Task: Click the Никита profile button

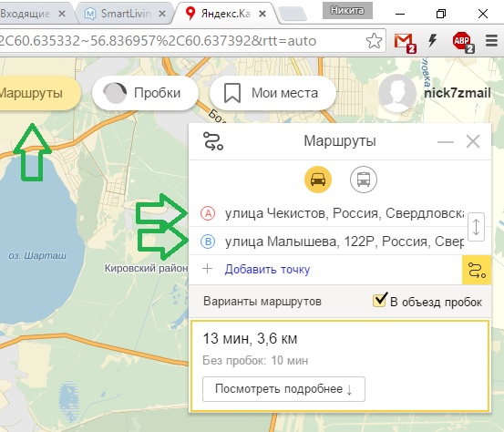Action: coord(347,11)
